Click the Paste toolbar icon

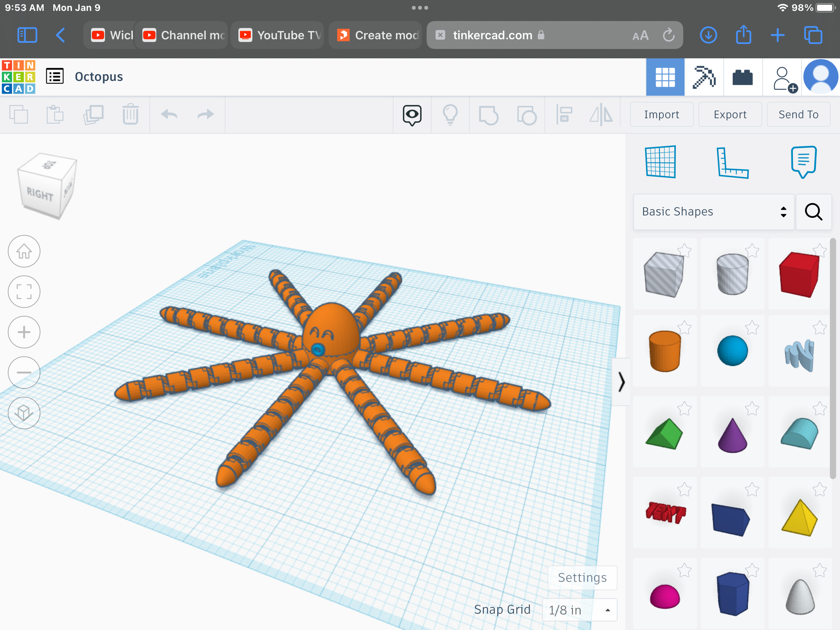pyautogui.click(x=55, y=115)
